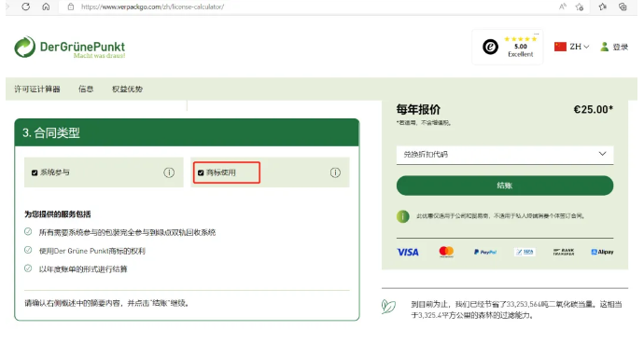Screen dimensions: 644x344
Task: Click the green 结账 checkout button
Action: point(505,186)
